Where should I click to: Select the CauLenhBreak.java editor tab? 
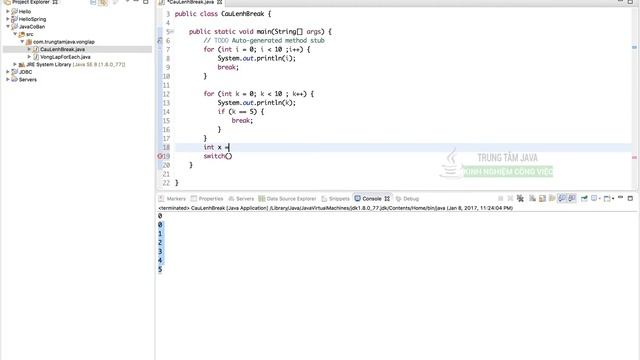pos(190,2)
